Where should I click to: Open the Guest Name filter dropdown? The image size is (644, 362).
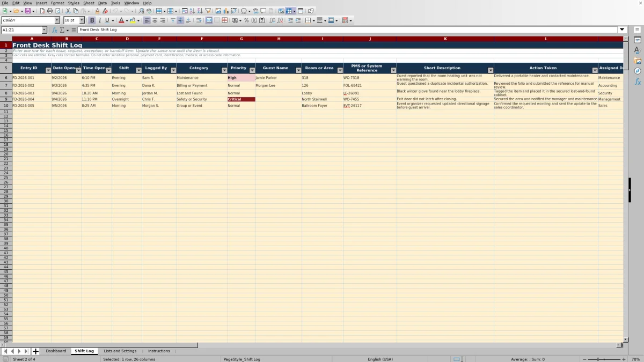coord(298,70)
